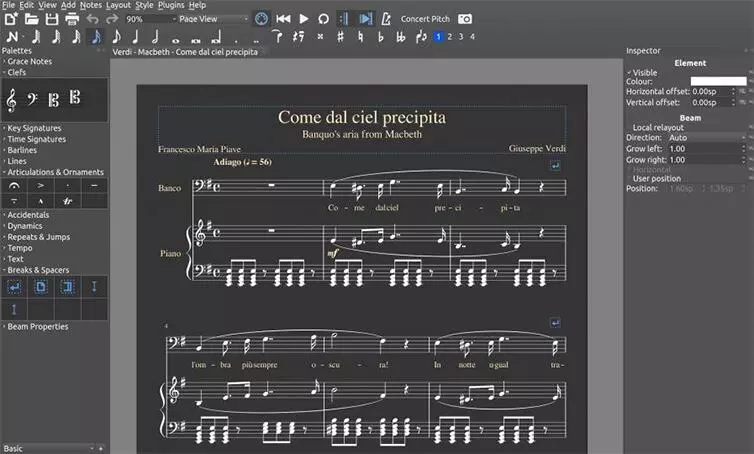This screenshot has width=754, height=454.
Task: Toggle the Visible checkbox in Inspector
Action: [x=642, y=73]
